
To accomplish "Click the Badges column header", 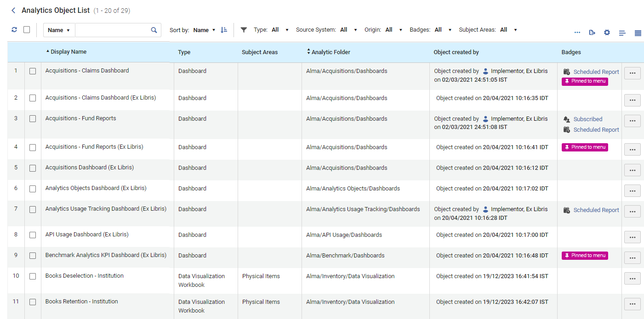I will [x=571, y=52].
